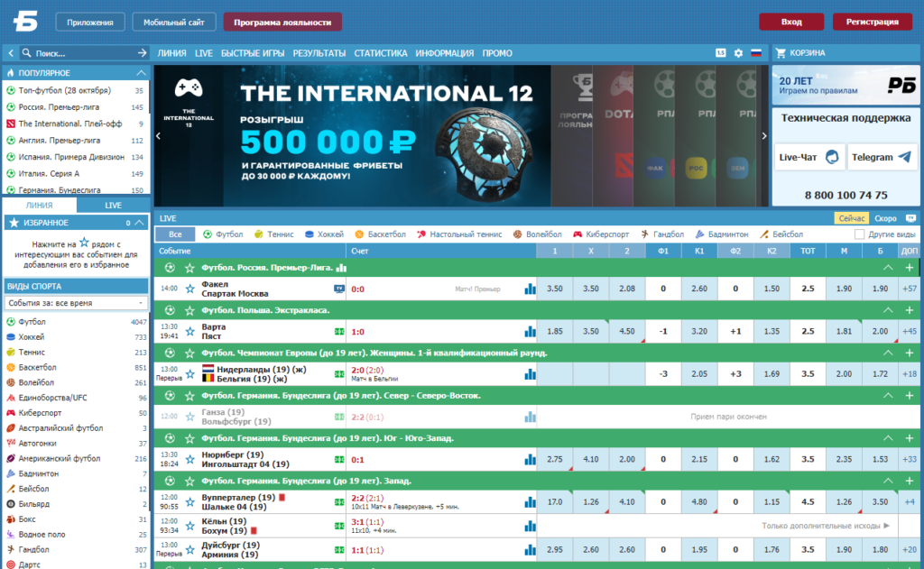Screen dimensions: 924x569
Task: Click the monitor icon next to Скоро
Action: (x=910, y=218)
